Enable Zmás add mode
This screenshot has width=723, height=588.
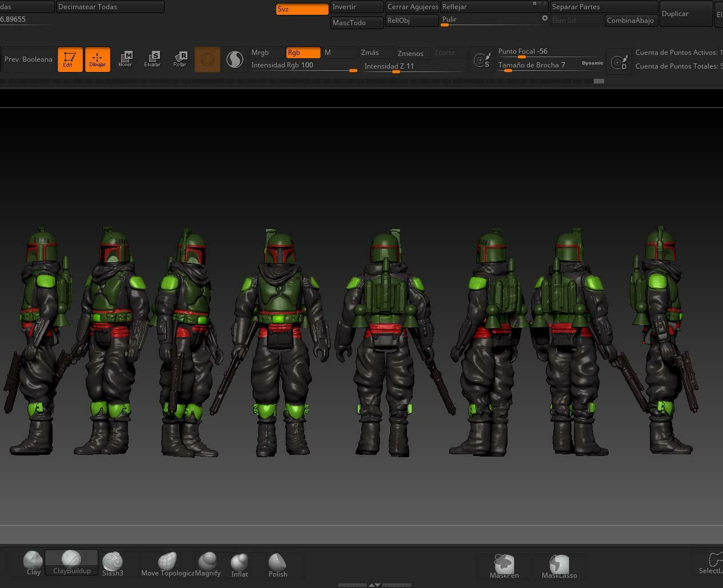pyautogui.click(x=376, y=53)
